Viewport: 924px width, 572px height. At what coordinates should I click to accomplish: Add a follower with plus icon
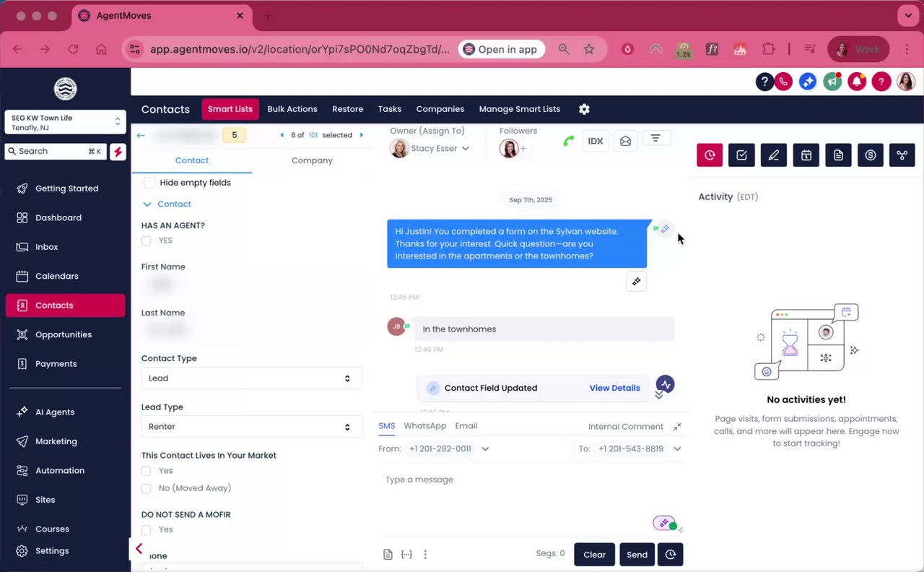coord(523,149)
